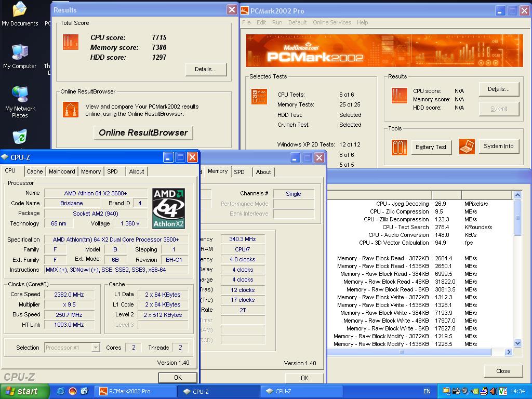Click the laptop icon beside System Info
The width and height of the screenshot is (532, 399).
click(x=467, y=147)
